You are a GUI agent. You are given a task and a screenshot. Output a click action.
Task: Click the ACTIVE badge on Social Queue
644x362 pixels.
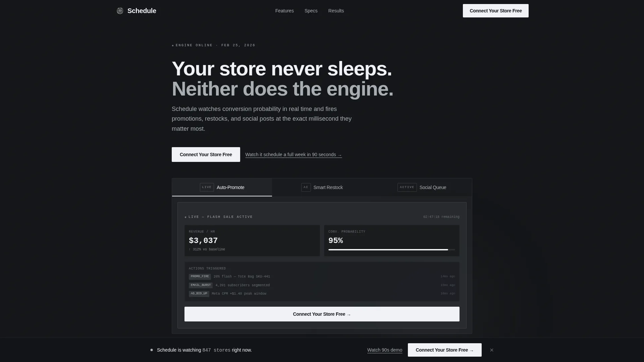407,187
